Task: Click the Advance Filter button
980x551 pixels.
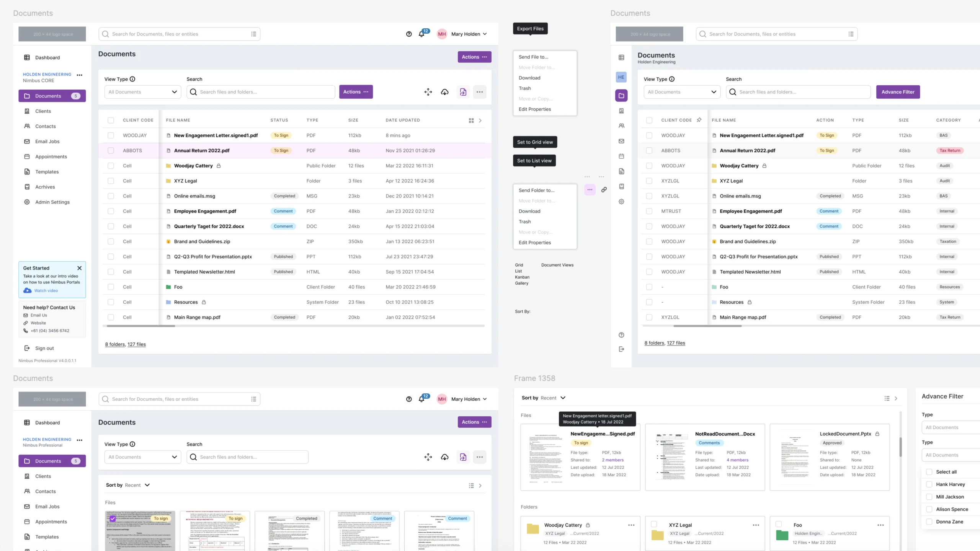Action: [x=898, y=92]
